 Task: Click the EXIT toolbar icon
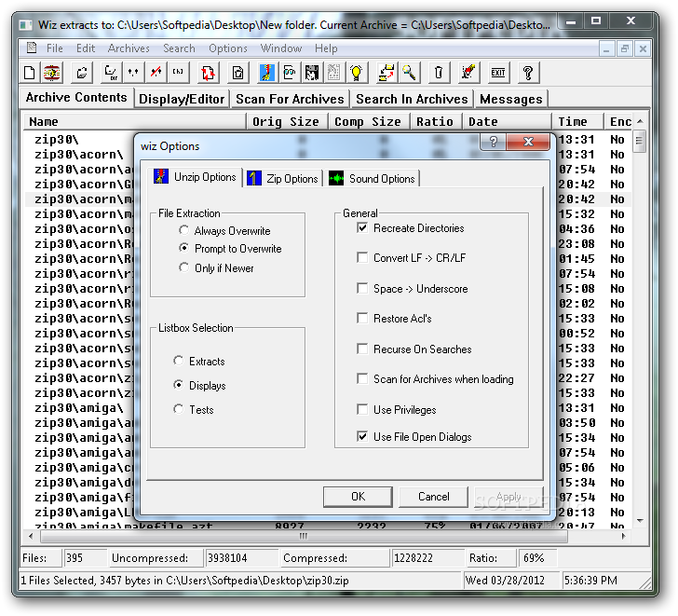pyautogui.click(x=498, y=73)
